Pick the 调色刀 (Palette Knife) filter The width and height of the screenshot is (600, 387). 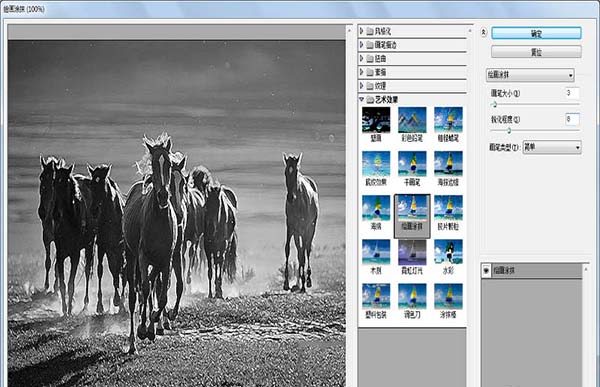(x=412, y=296)
